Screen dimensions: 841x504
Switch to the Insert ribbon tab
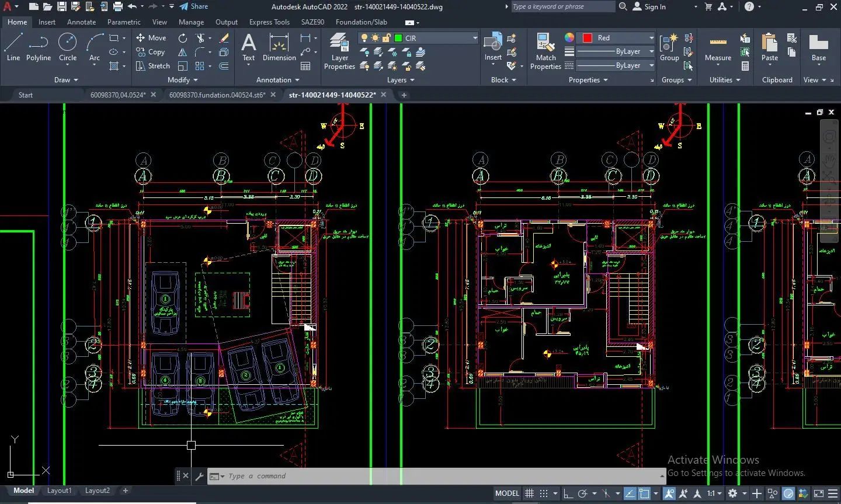(x=47, y=22)
